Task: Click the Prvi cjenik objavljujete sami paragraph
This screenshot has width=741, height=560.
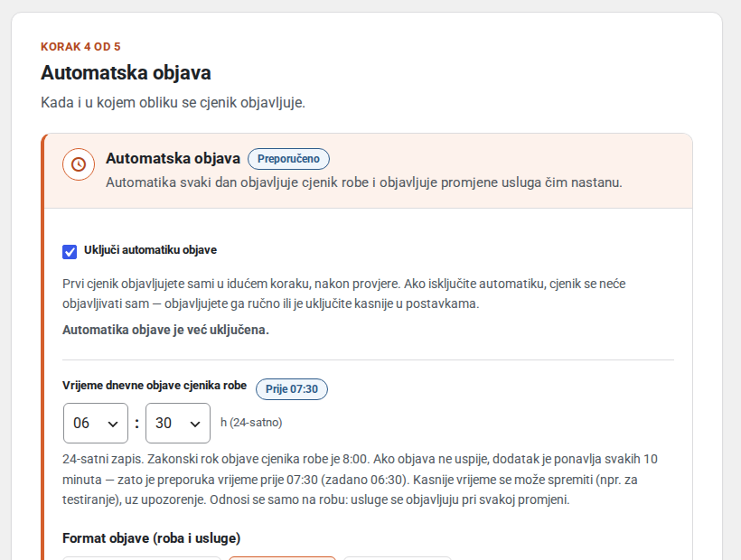Action: click(x=344, y=294)
